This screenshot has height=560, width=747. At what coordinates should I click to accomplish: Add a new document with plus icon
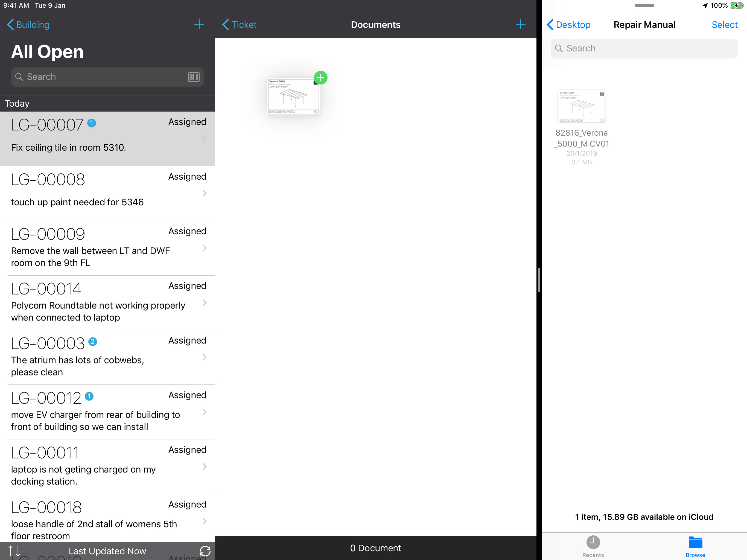tap(520, 24)
